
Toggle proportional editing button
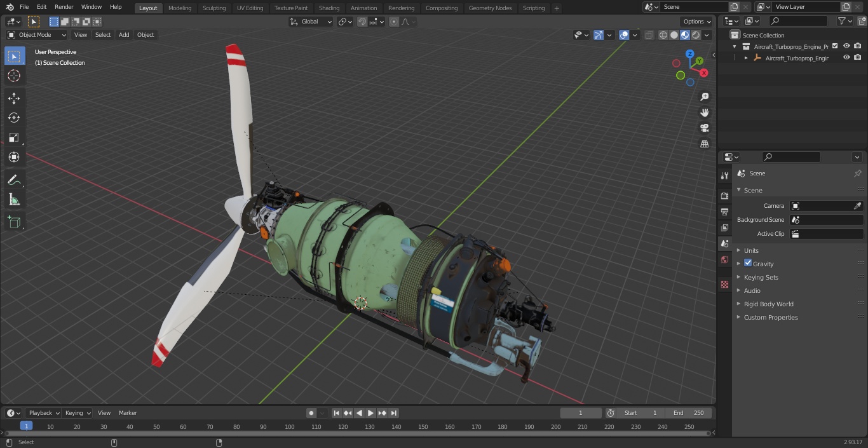(x=394, y=22)
